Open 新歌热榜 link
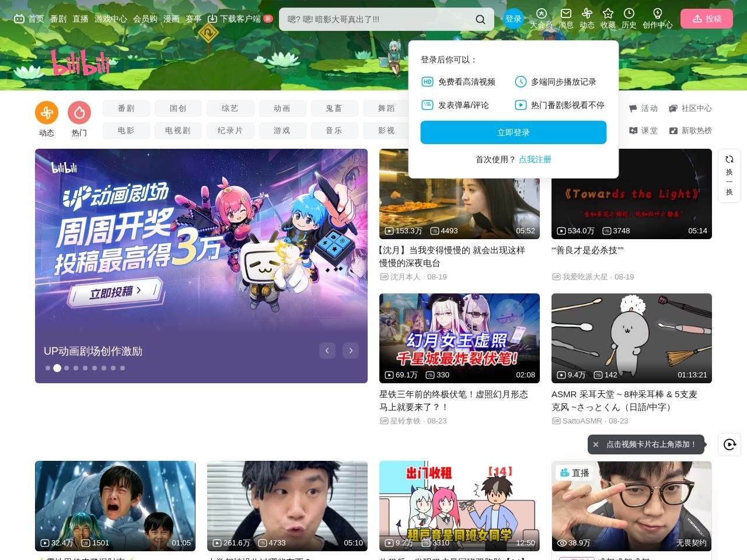 690,131
